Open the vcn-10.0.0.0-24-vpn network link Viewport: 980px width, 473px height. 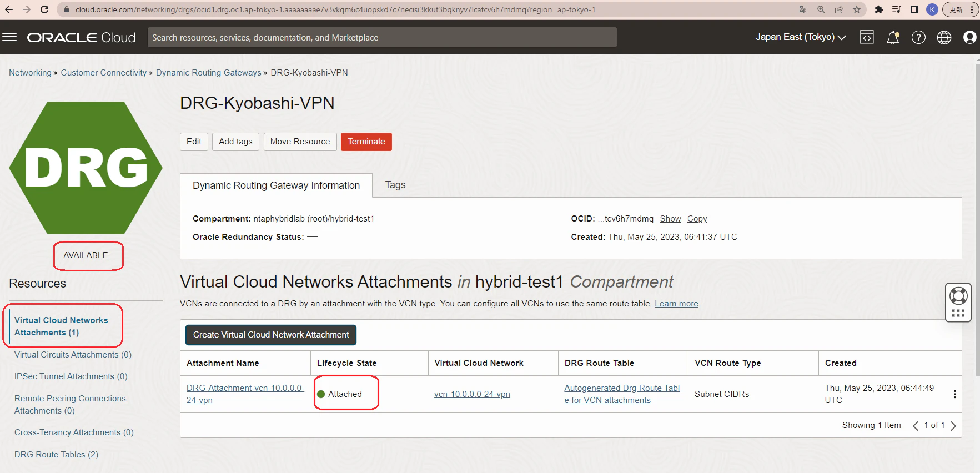point(472,394)
